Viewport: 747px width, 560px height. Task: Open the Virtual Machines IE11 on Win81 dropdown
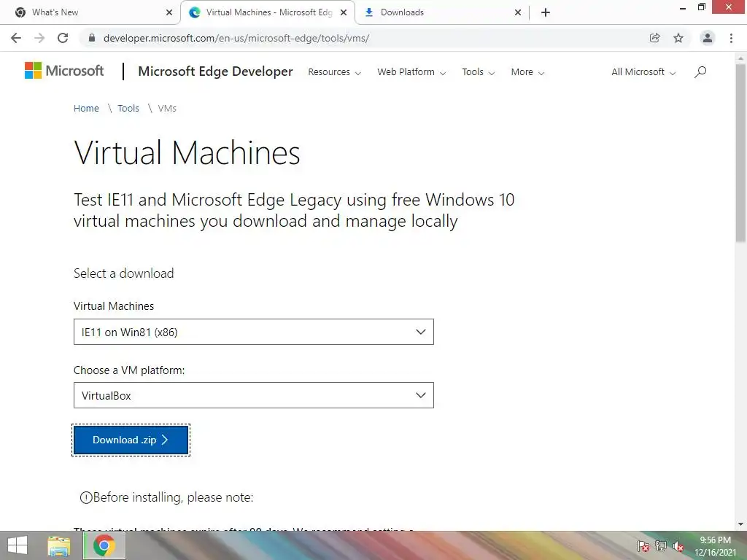pyautogui.click(x=253, y=332)
